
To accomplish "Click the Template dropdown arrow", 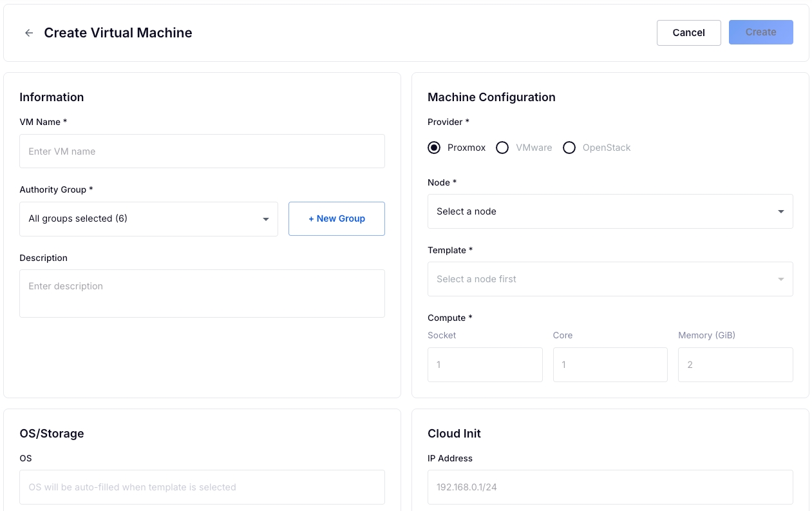I will click(780, 279).
